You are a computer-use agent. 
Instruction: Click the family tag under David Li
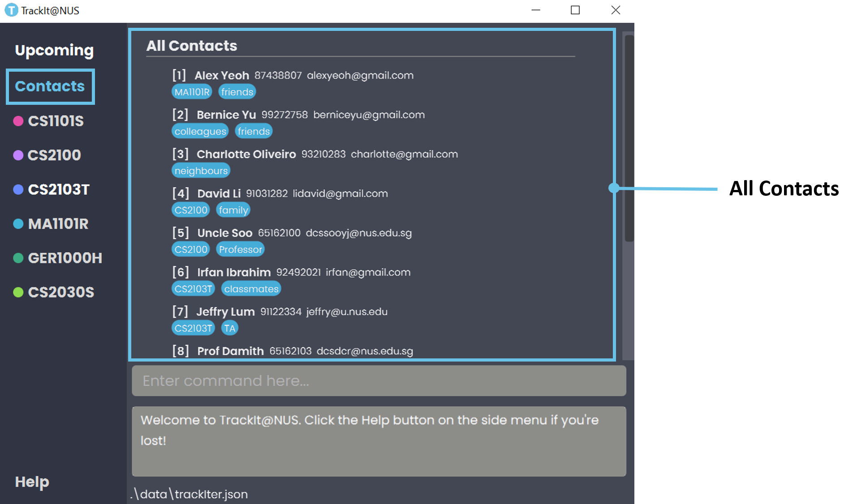pos(233,210)
